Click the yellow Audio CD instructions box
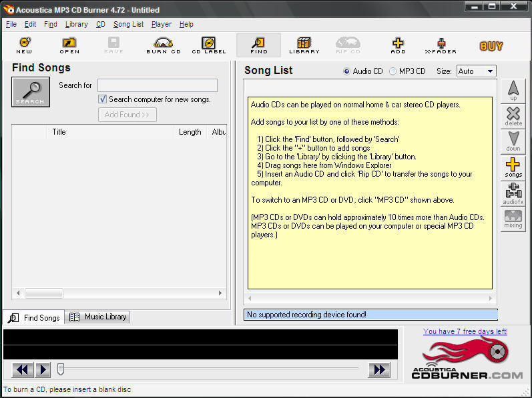532x398 pixels. click(370, 193)
